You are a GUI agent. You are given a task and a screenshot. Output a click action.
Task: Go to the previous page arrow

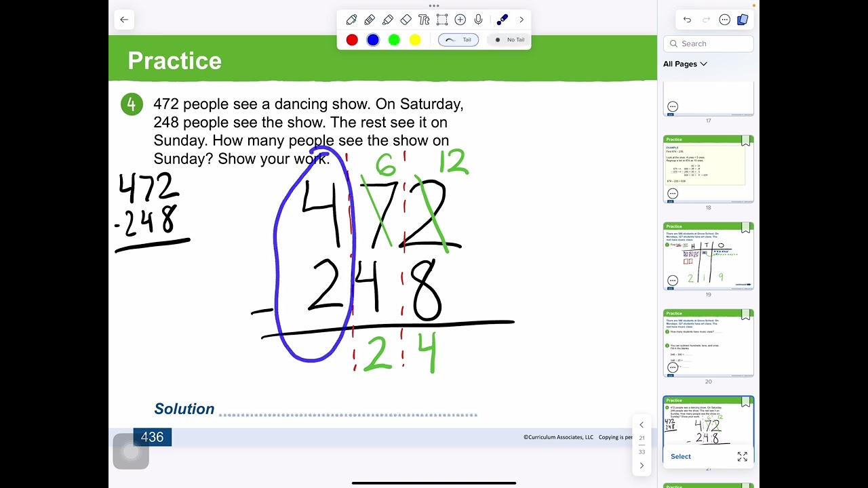[x=642, y=425]
